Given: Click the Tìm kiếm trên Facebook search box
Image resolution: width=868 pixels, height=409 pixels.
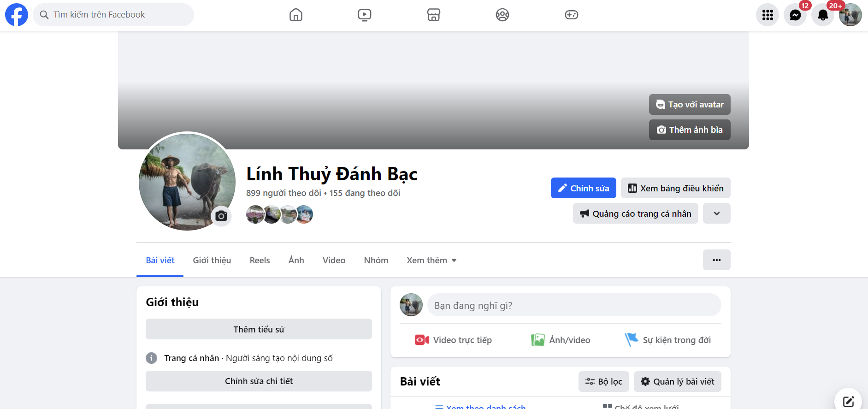Looking at the screenshot, I should (x=113, y=15).
